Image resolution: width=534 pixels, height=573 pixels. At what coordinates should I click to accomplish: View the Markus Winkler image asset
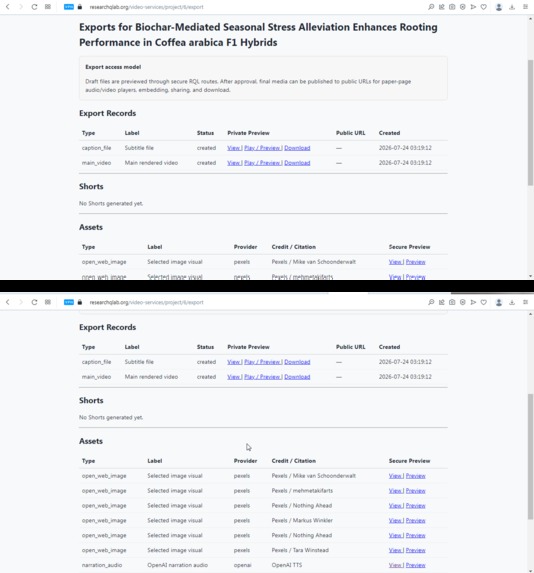[395, 520]
